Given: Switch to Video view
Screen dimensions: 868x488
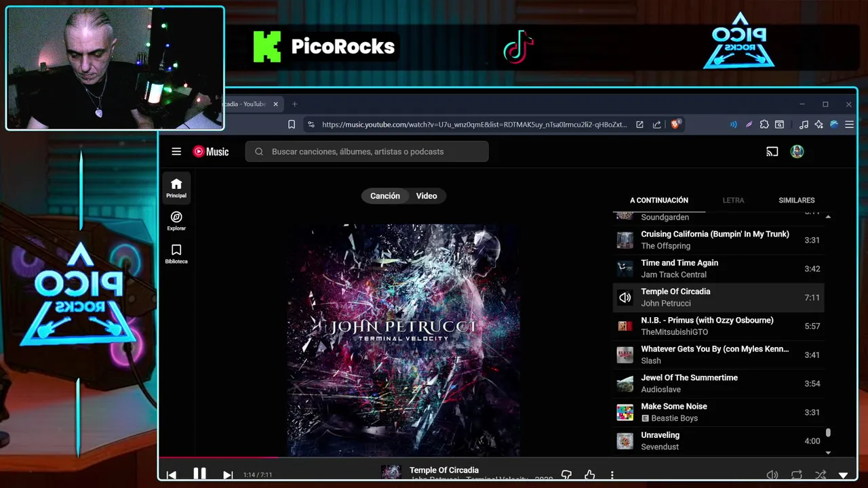Looking at the screenshot, I should coord(427,196).
